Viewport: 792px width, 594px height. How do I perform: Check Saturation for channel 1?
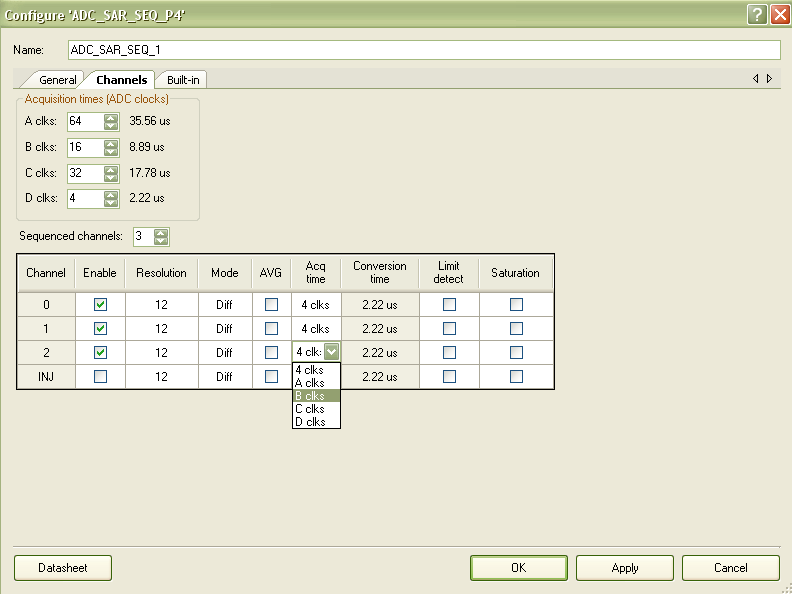pyautogui.click(x=516, y=329)
